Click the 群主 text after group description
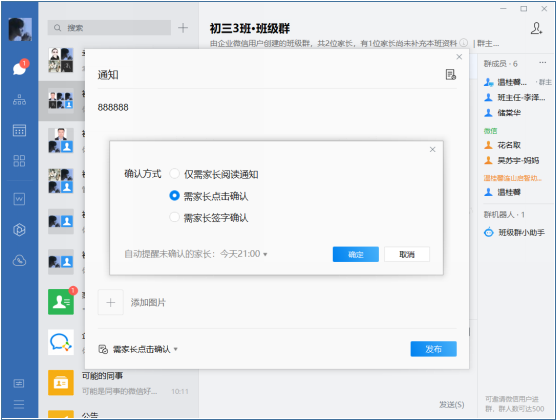Screen dimensions: 556x420 pyautogui.click(x=488, y=43)
